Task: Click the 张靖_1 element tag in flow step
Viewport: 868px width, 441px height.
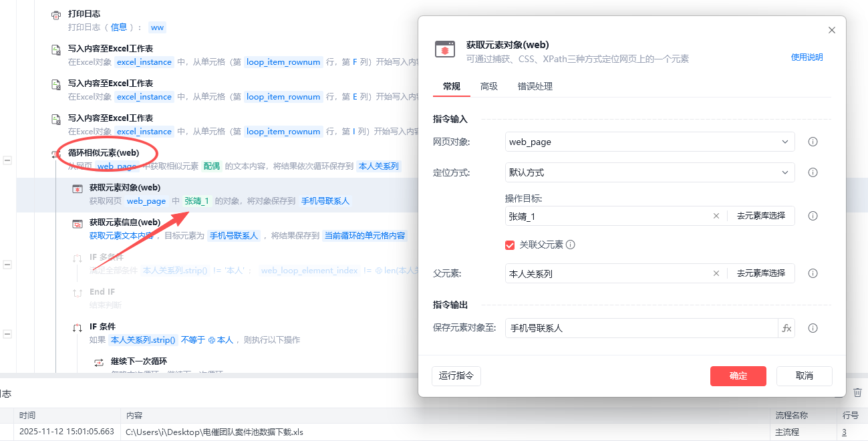Action: coord(197,200)
